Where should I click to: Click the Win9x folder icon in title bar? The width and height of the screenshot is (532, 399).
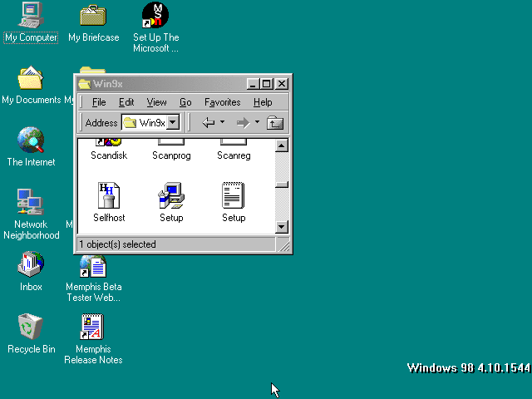coord(84,84)
